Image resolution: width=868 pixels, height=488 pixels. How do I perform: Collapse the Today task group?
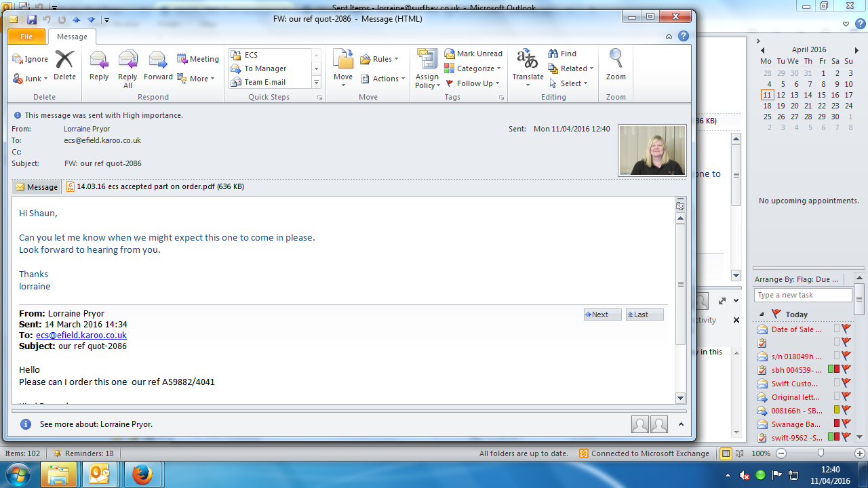point(761,314)
